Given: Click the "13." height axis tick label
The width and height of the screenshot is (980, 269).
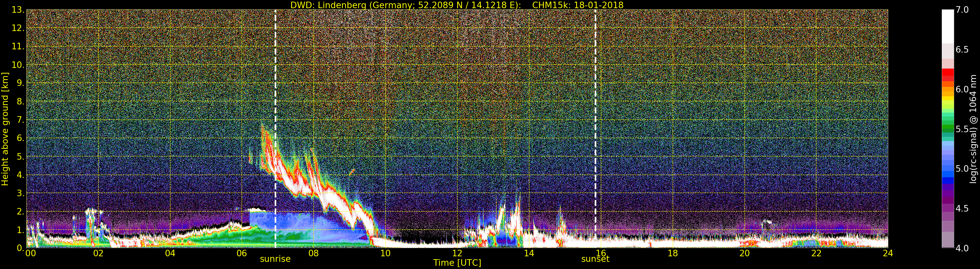Looking at the screenshot, I should pos(18,10).
